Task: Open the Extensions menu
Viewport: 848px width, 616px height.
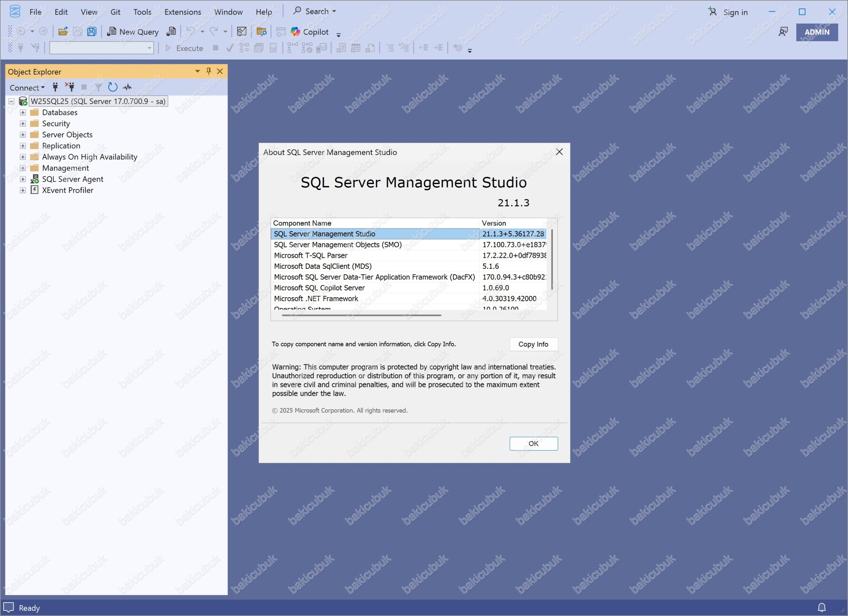Action: 183,12
